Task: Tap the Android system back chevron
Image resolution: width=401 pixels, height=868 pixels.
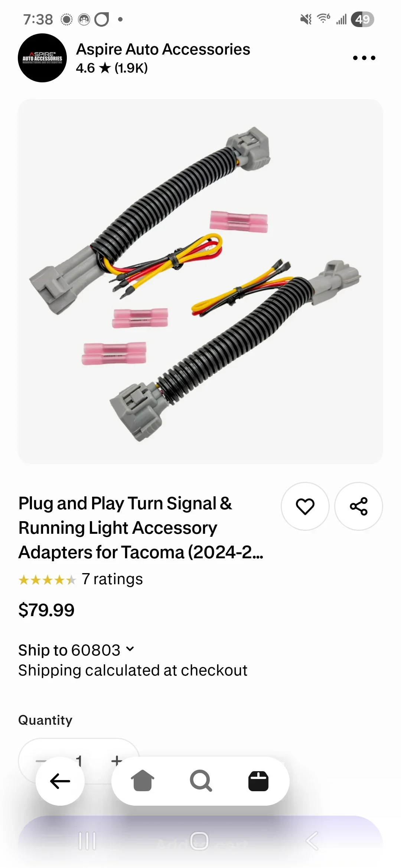Action: pos(312,841)
